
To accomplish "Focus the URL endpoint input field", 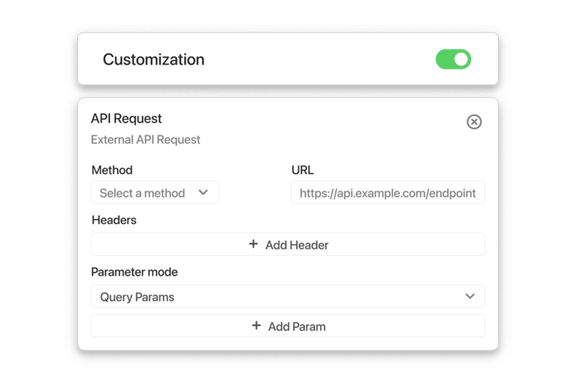I will pyautogui.click(x=388, y=192).
